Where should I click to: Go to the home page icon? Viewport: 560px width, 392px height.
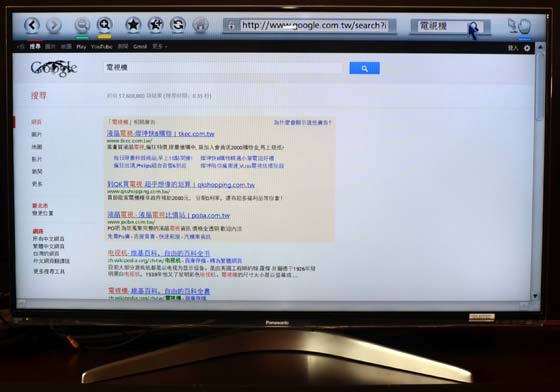tap(200, 25)
